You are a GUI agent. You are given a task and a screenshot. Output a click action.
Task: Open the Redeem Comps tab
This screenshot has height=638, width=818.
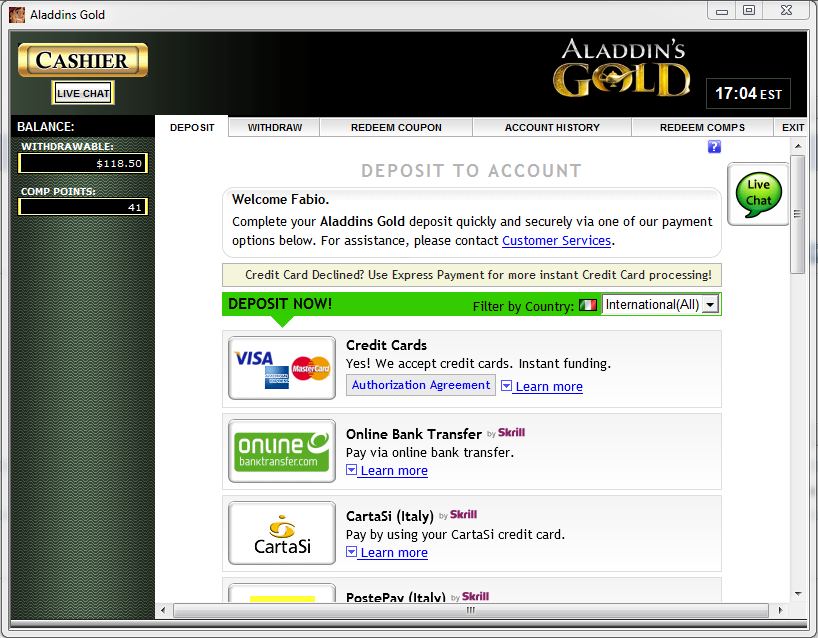(x=702, y=127)
